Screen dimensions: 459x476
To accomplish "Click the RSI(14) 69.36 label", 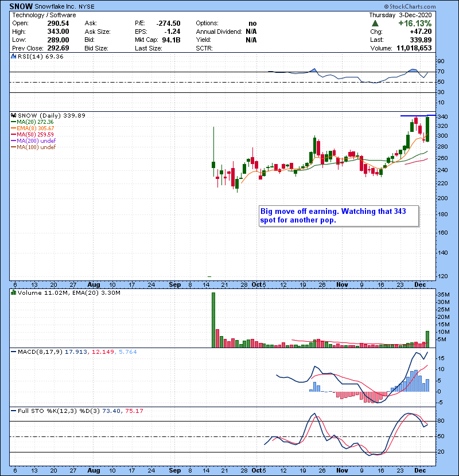I will pos(40,56).
